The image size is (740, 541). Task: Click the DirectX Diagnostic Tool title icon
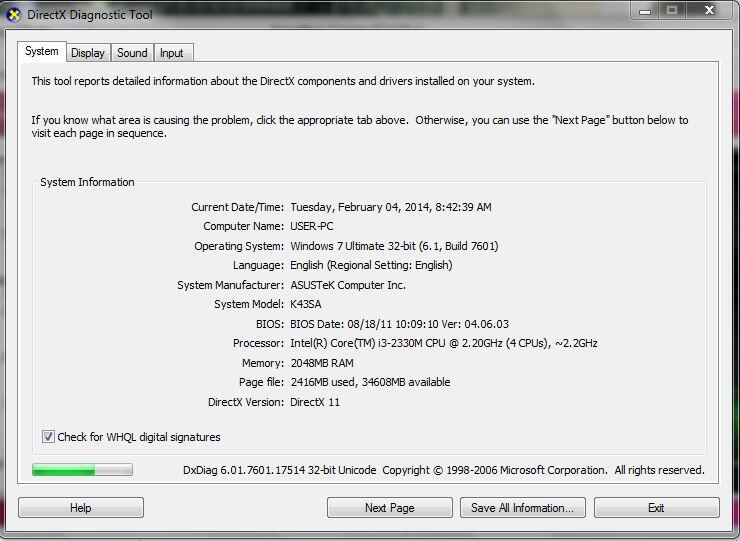[x=14, y=15]
